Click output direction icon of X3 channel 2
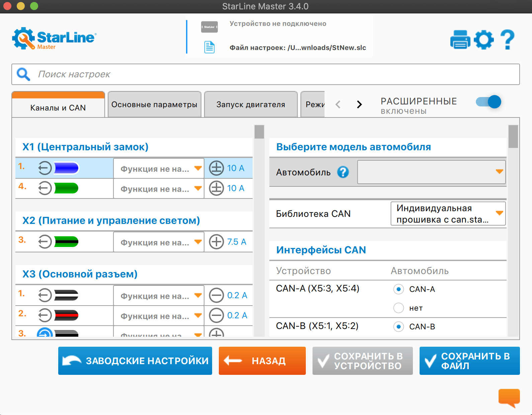Image resolution: width=532 pixels, height=415 pixels. click(45, 315)
